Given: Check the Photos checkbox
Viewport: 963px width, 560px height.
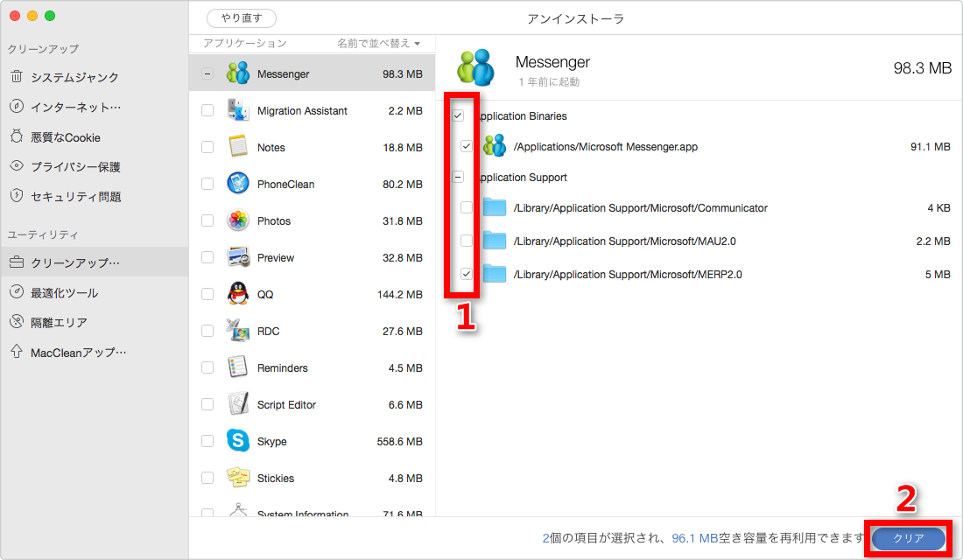Looking at the screenshot, I should (207, 220).
